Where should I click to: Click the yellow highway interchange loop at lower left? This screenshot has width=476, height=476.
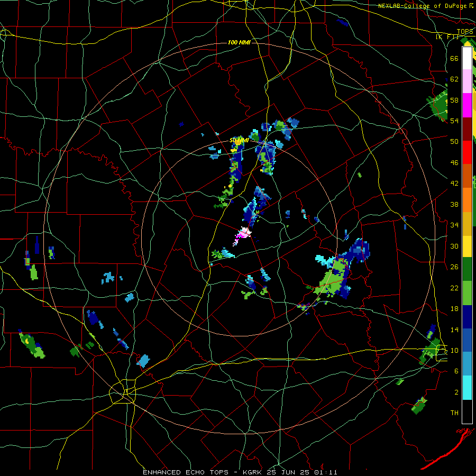pos(122,391)
